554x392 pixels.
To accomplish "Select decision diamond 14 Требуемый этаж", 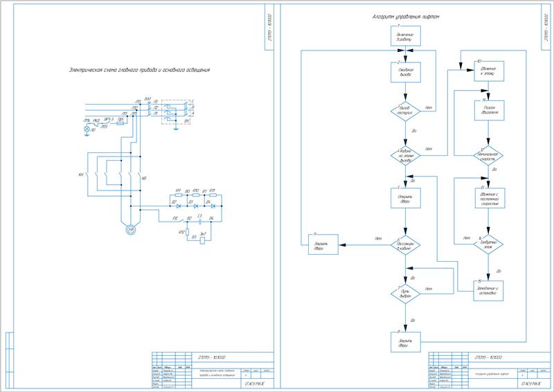I will (x=488, y=244).
